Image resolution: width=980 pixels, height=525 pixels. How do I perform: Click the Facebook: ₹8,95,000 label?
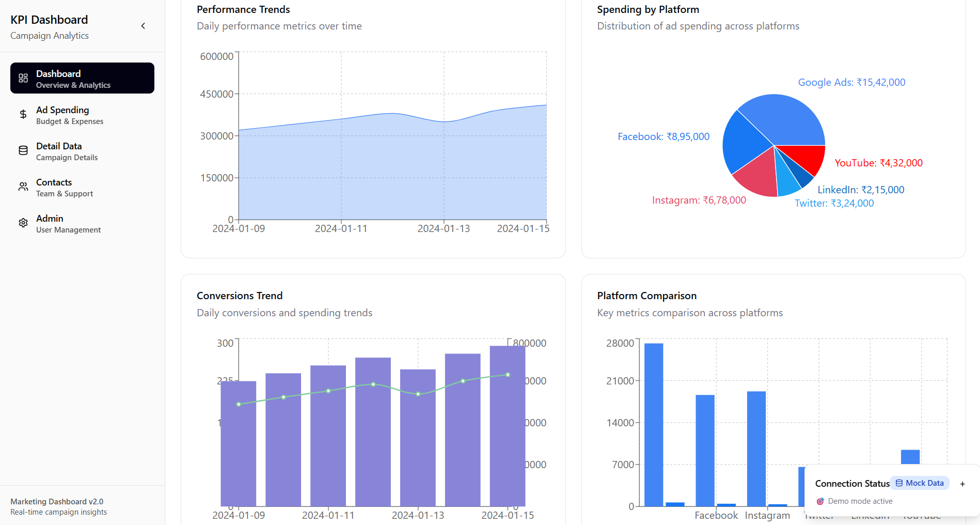tap(663, 136)
